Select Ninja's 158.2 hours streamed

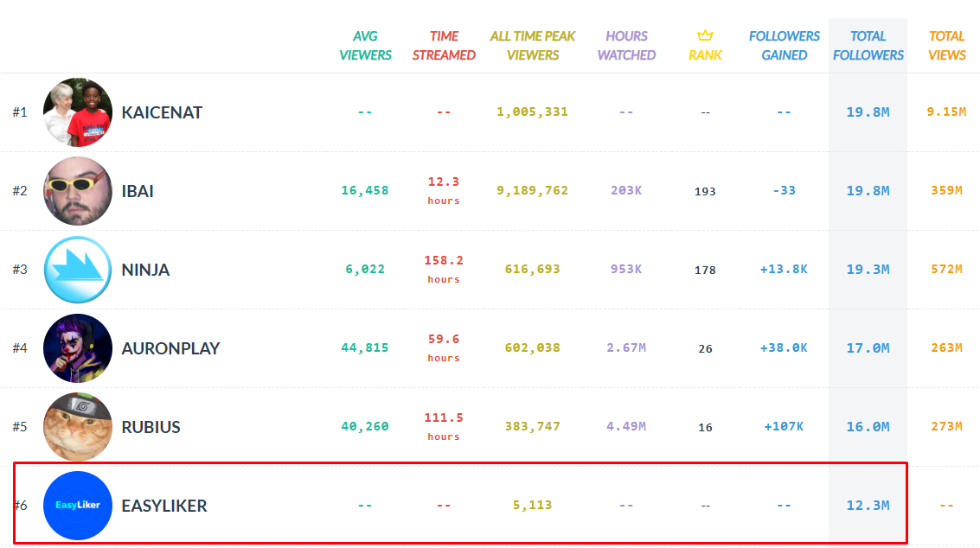[444, 270]
